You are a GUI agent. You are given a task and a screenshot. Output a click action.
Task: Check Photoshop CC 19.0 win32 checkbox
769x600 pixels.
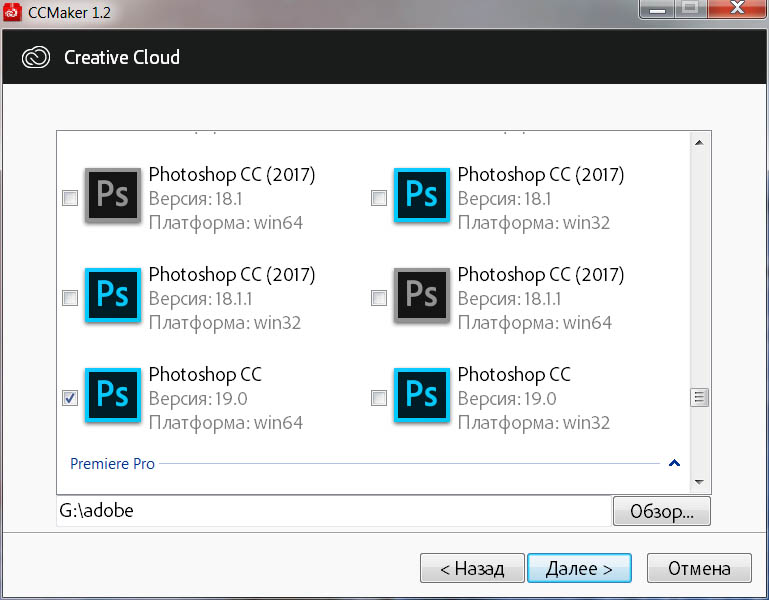379,398
